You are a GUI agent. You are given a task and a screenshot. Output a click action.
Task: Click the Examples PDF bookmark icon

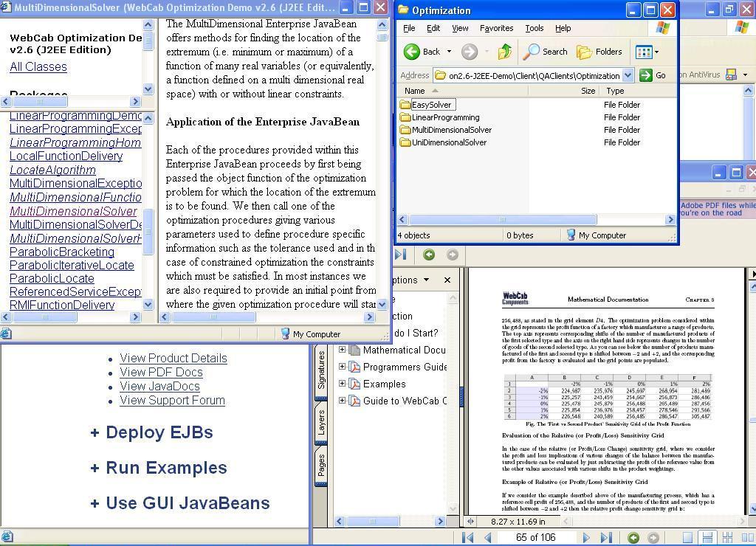point(355,384)
